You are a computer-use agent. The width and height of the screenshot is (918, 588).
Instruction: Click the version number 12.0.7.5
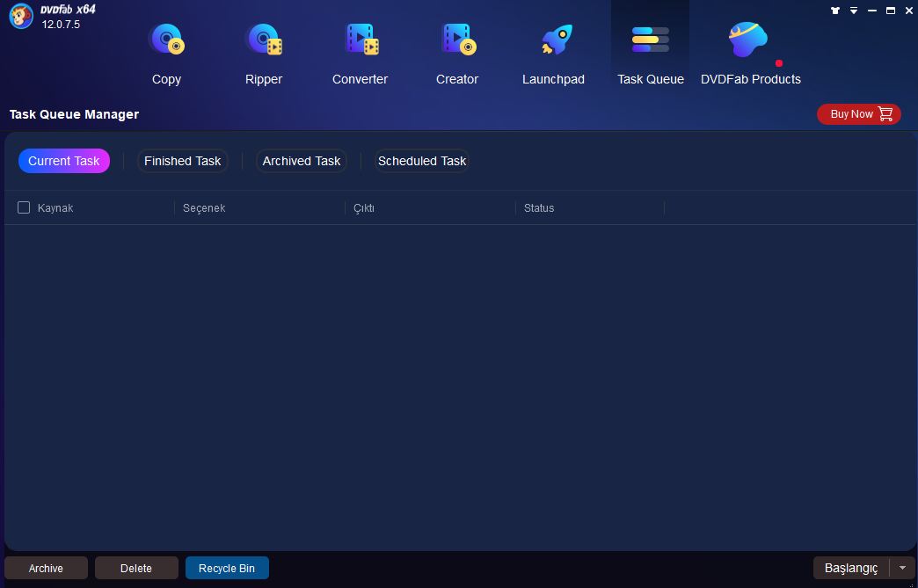point(61,25)
